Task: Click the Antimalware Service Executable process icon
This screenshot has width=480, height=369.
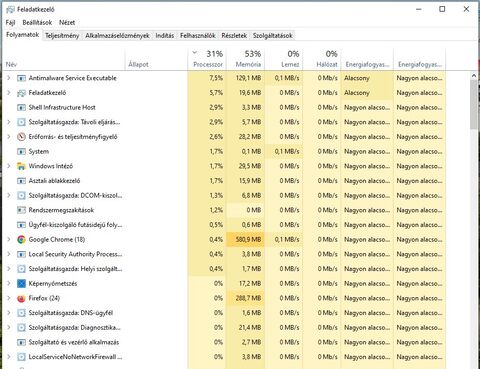Action: (21, 78)
